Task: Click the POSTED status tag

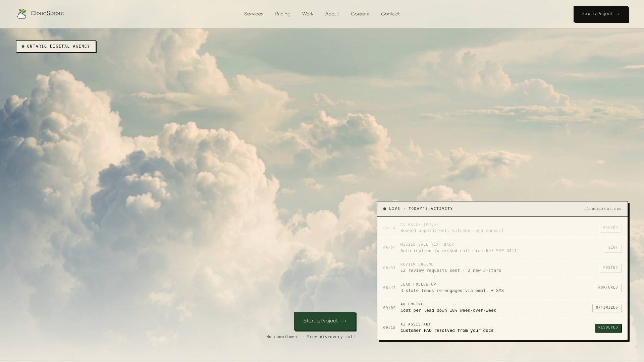Action: (610, 268)
